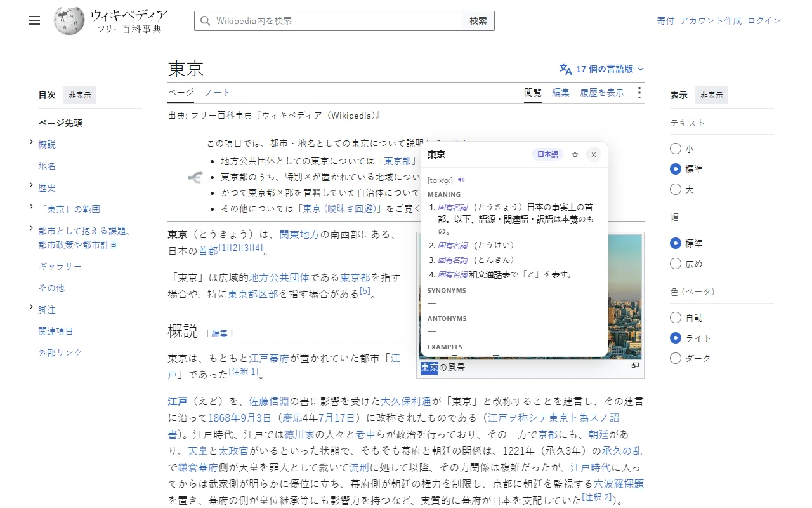Viewport: 812px width, 508px height.
Task: Choose the 広め width option
Action: 676,264
